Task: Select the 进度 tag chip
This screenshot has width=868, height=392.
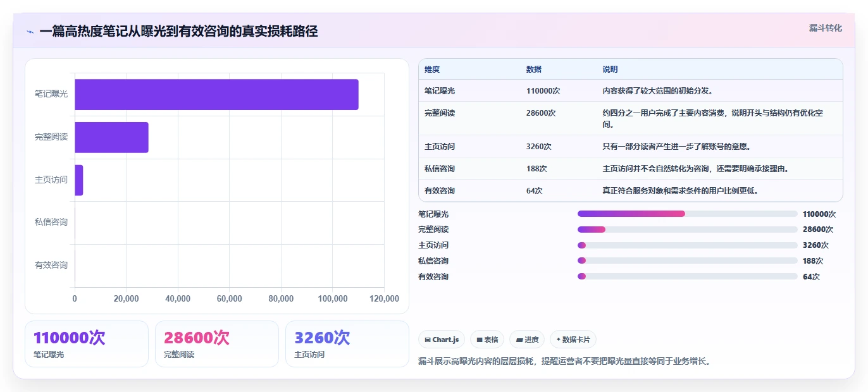Action: pyautogui.click(x=527, y=340)
